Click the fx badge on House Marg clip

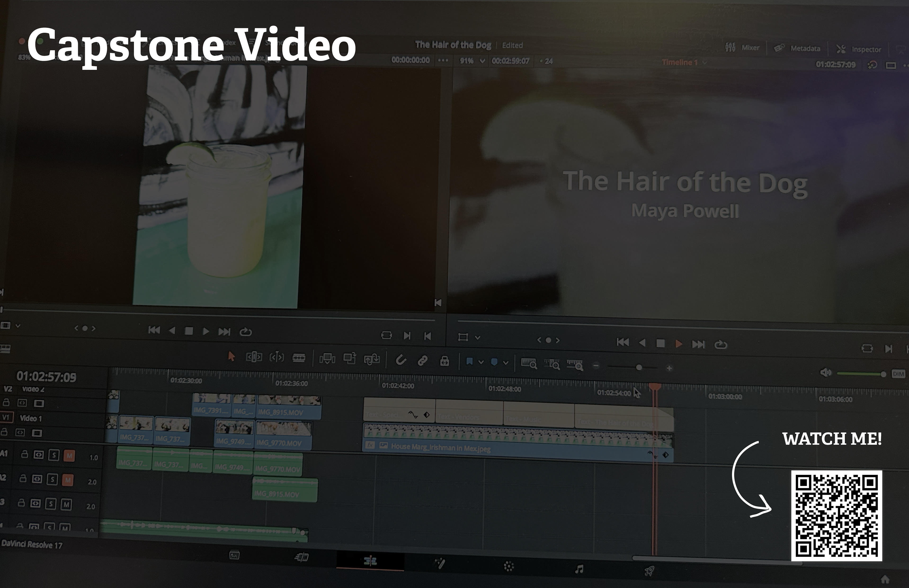click(x=370, y=445)
